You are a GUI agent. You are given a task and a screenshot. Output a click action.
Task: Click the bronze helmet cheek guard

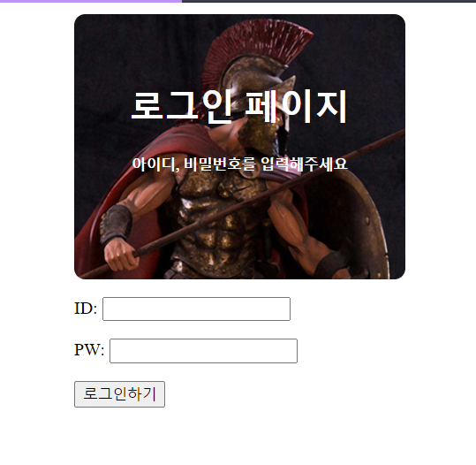click(x=283, y=133)
